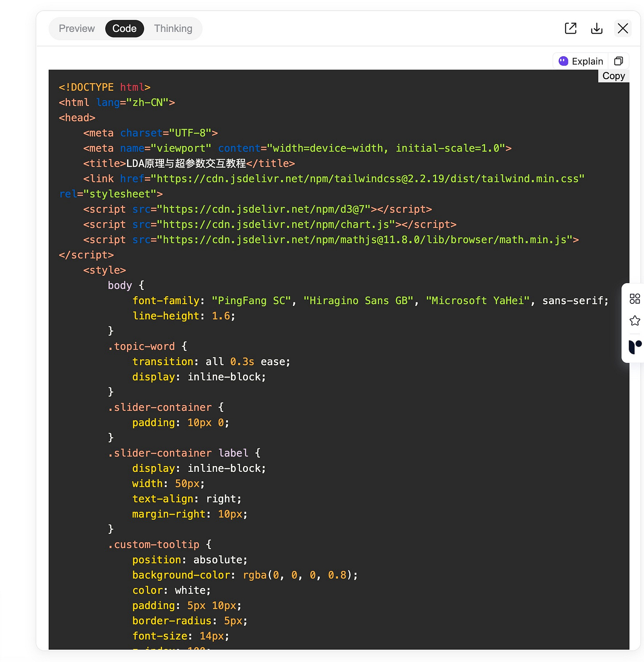Open the Thinking tab
The width and height of the screenshot is (644, 662).
pyautogui.click(x=173, y=29)
